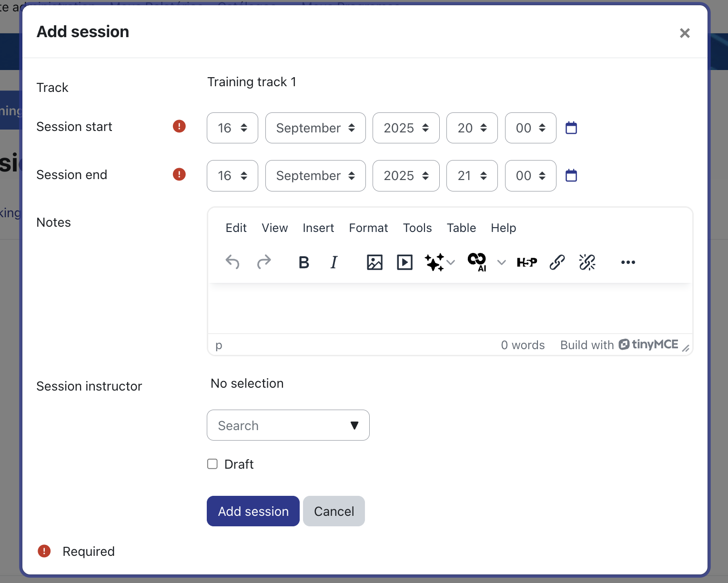Open Session end day dropdown
This screenshot has height=583, width=728.
(233, 176)
